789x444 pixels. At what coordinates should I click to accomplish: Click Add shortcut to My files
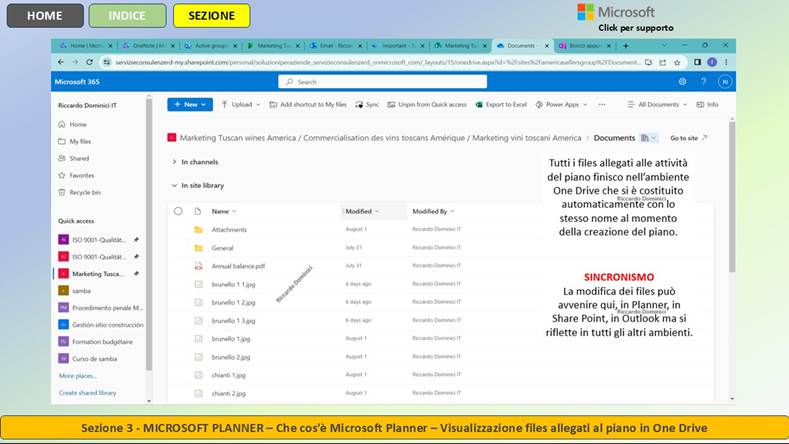point(308,104)
